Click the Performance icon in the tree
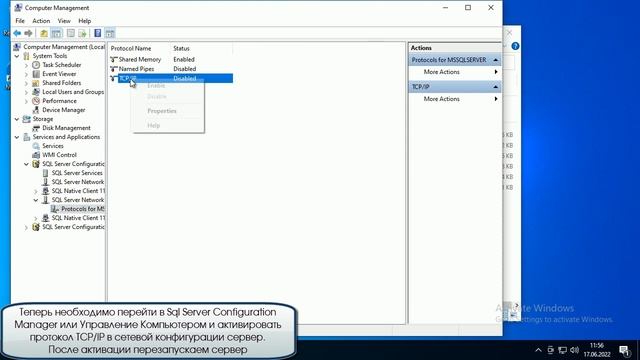 [x=36, y=101]
